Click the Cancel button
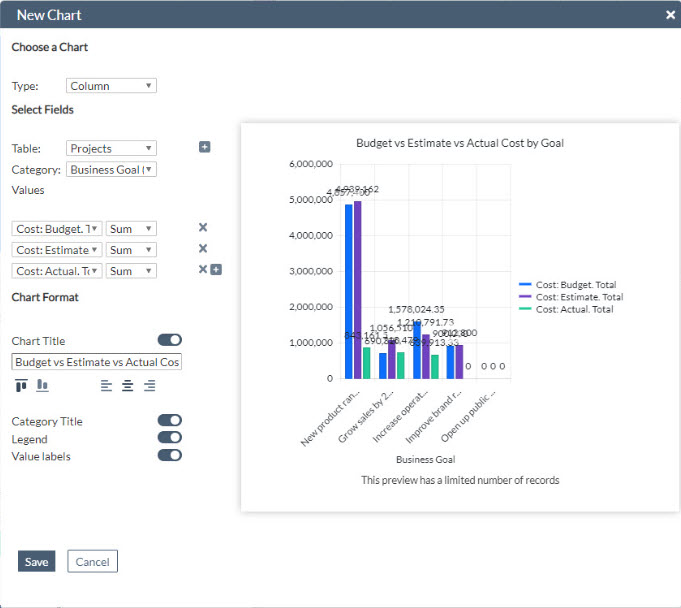 tap(92, 562)
